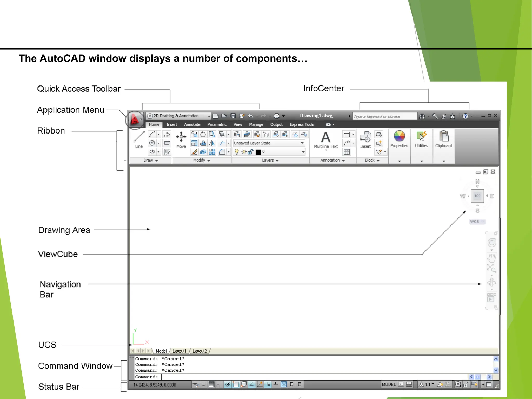Viewport: 532px width, 399px height.
Task: Toggle the layer lock/unlock padlock icon
Action: tap(251, 152)
